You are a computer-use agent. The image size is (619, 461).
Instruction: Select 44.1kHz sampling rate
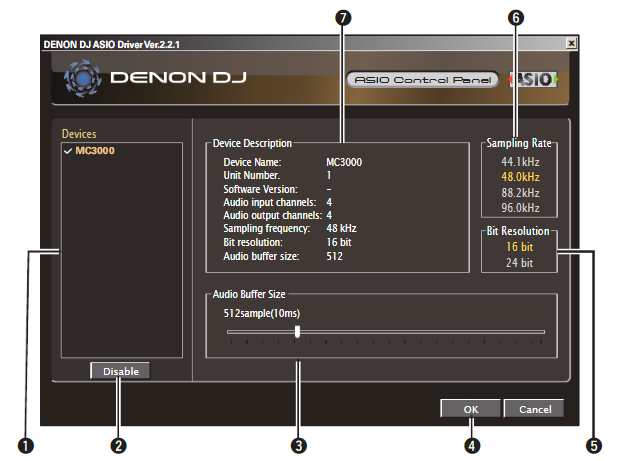tap(520, 162)
